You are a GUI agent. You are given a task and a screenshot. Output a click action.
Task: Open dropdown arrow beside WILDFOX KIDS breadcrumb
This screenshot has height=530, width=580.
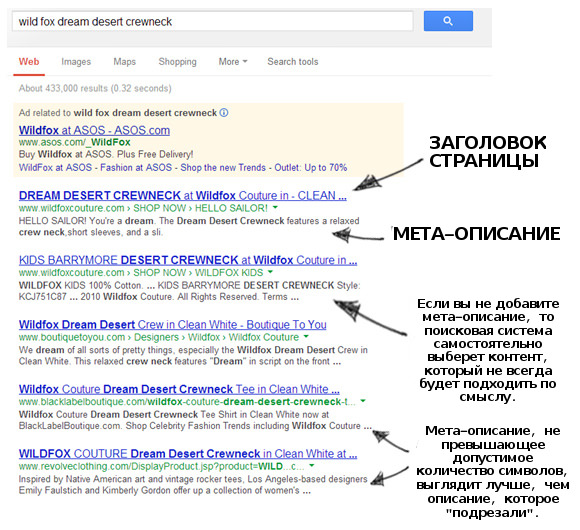tap(270, 272)
